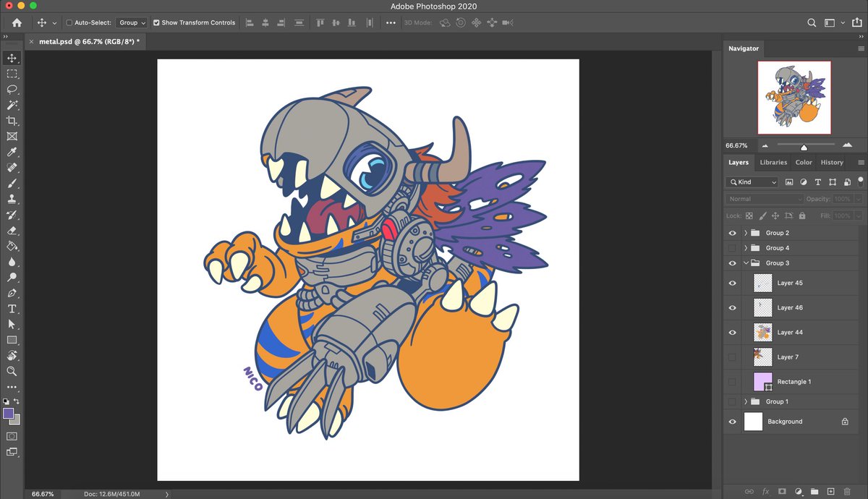Select the Spot Healing Brush tool
Viewport: 868px width, 499px height.
coord(12,168)
